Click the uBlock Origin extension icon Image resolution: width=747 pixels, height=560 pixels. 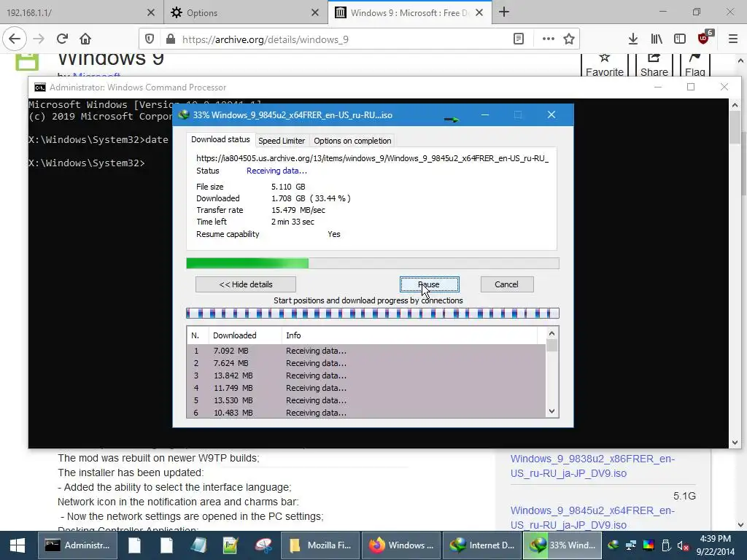pos(704,38)
